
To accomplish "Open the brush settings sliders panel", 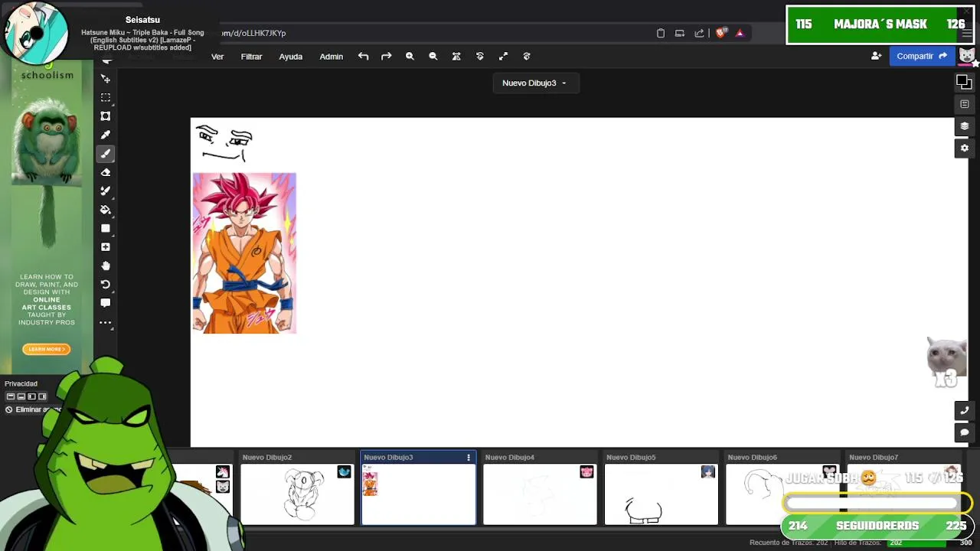I will tap(965, 104).
